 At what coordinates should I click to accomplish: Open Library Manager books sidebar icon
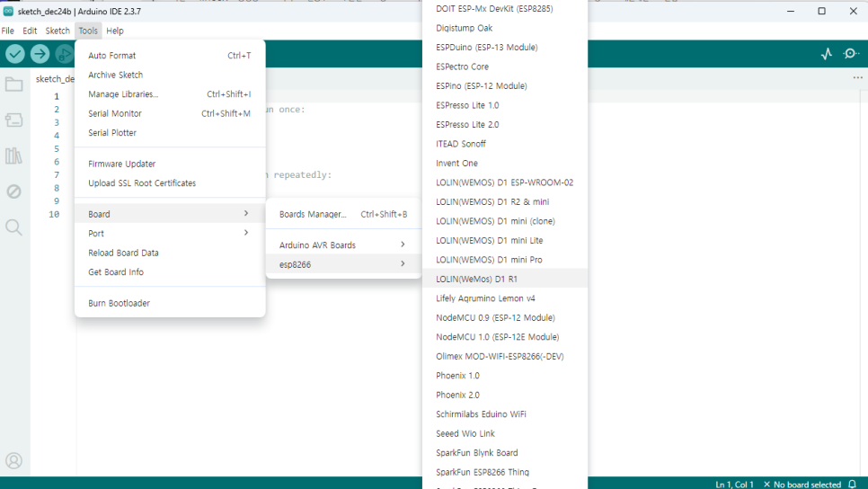pos(13,156)
